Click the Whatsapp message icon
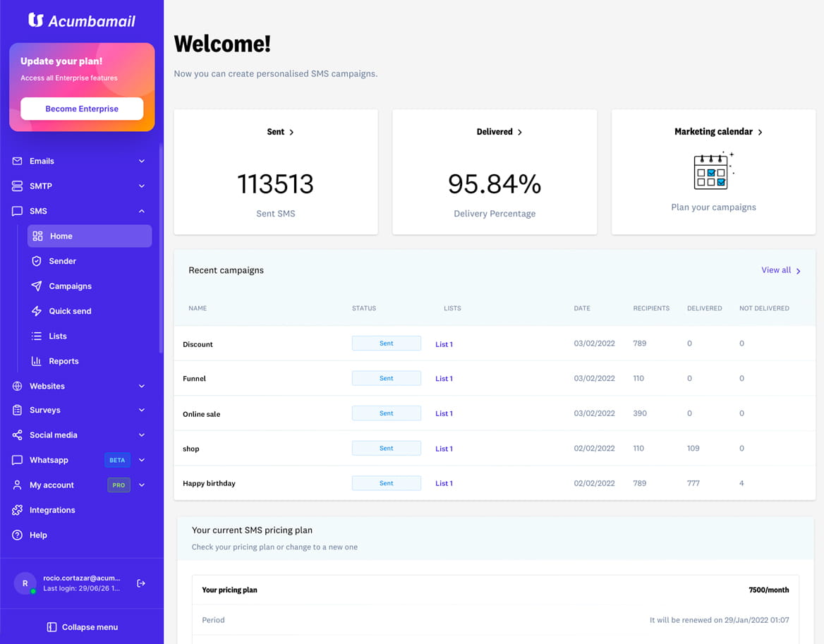Image resolution: width=824 pixels, height=644 pixels. coord(18,460)
